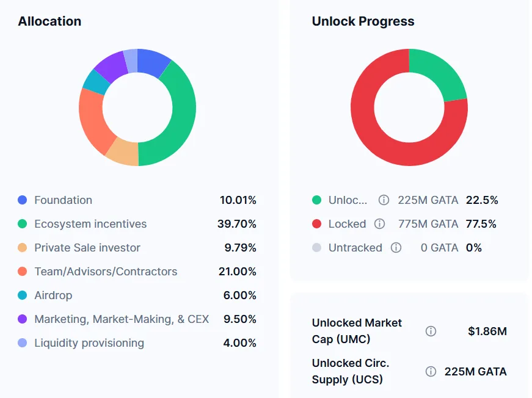Click the red Locked legend dot

[x=316, y=224]
